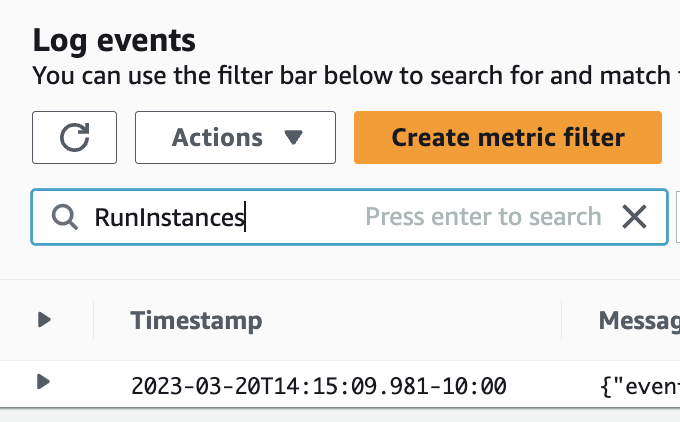
Task: Clear the RunInstances filter with X
Action: [634, 217]
